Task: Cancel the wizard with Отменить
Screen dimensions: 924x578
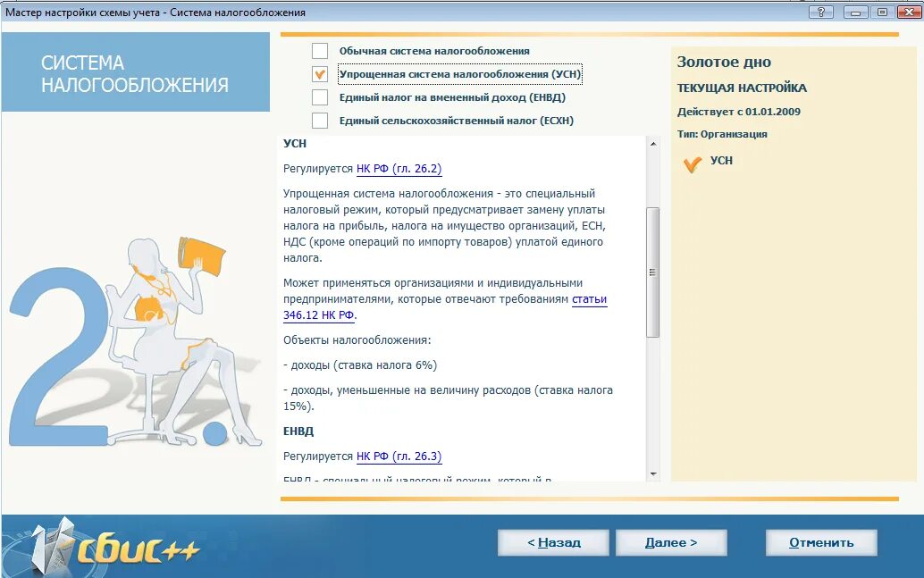Action: [821, 542]
